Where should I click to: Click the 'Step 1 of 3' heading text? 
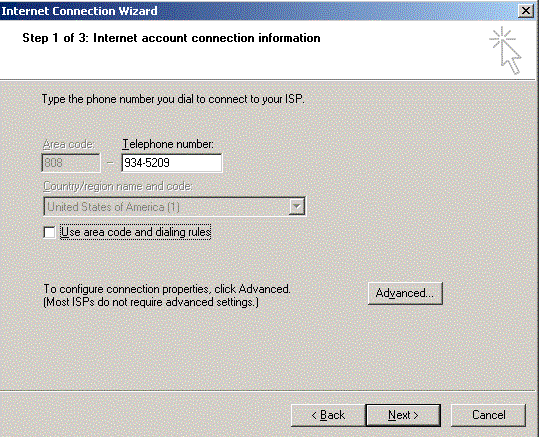[171, 38]
